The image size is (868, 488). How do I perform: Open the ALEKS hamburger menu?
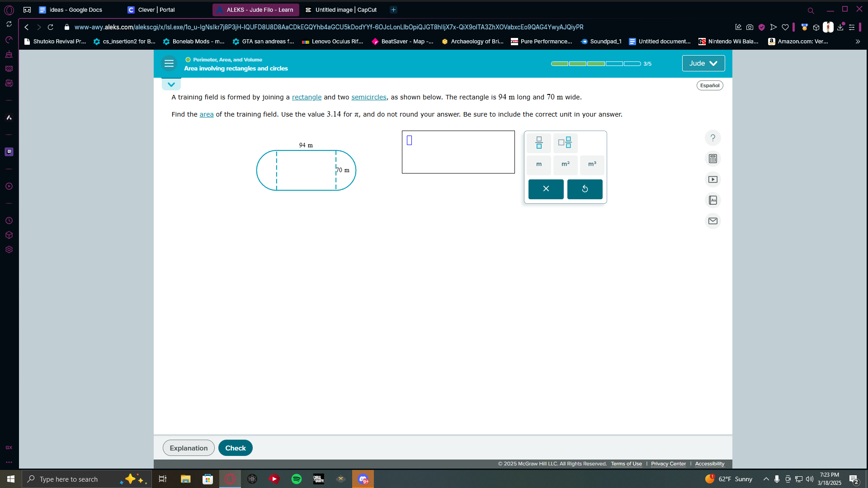(x=169, y=64)
